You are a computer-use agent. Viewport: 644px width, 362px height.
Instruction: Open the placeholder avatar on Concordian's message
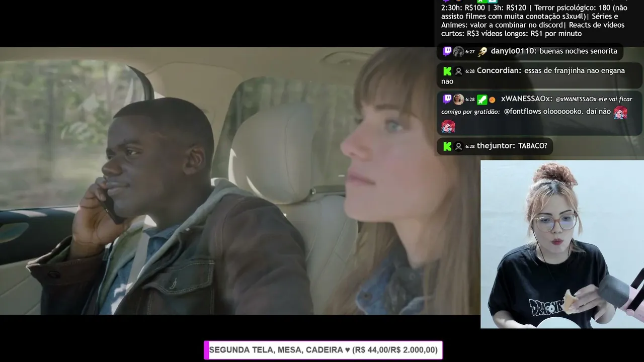tap(458, 71)
